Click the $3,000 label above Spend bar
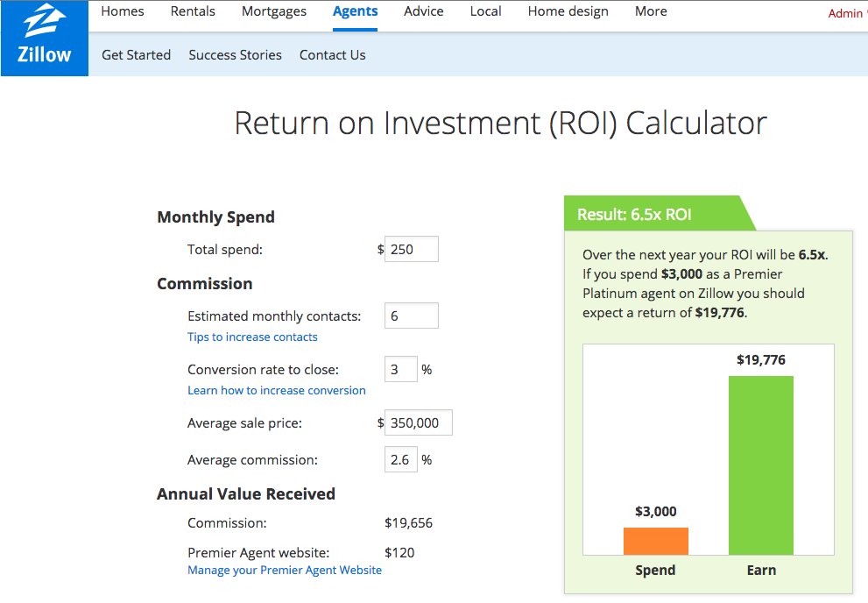 (656, 512)
